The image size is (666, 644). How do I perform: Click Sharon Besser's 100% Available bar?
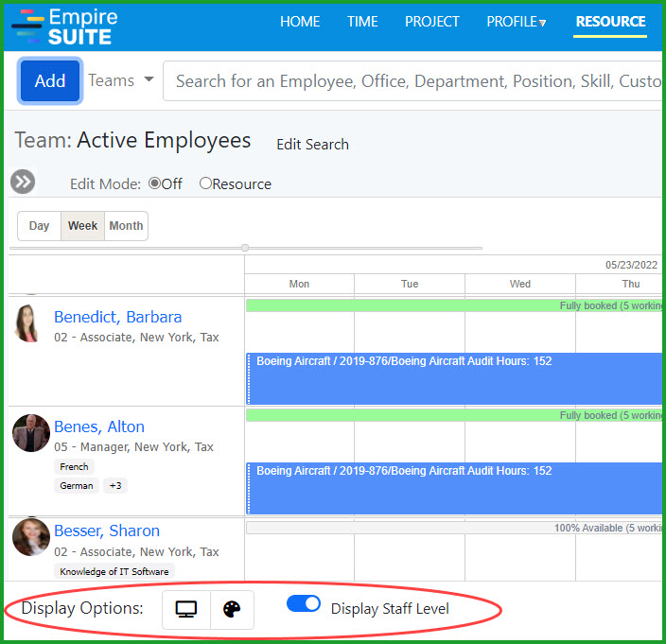[x=454, y=528]
